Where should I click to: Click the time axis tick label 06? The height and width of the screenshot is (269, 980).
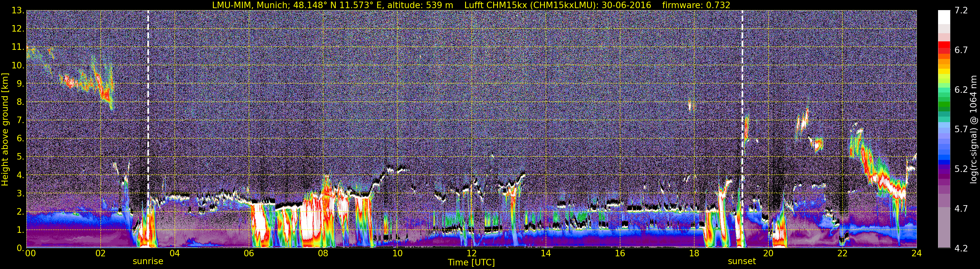click(248, 253)
